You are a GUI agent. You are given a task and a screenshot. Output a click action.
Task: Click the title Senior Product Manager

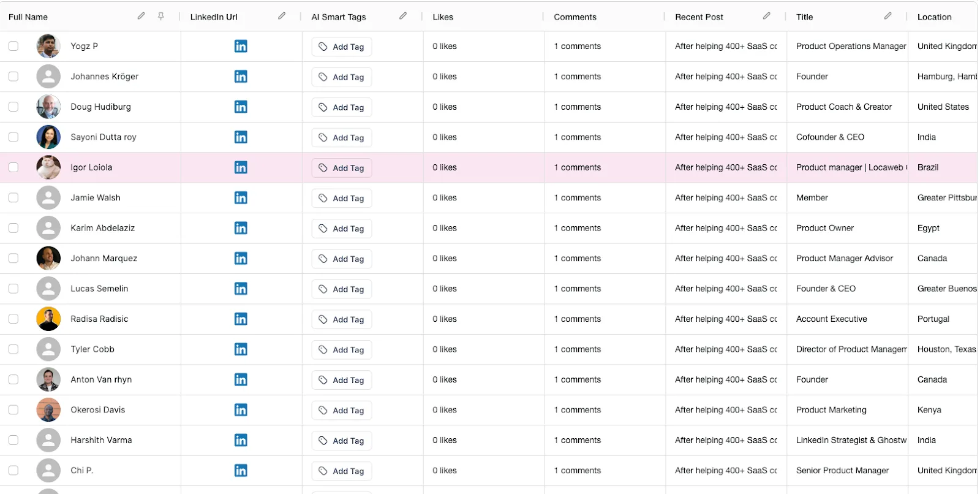click(x=842, y=471)
